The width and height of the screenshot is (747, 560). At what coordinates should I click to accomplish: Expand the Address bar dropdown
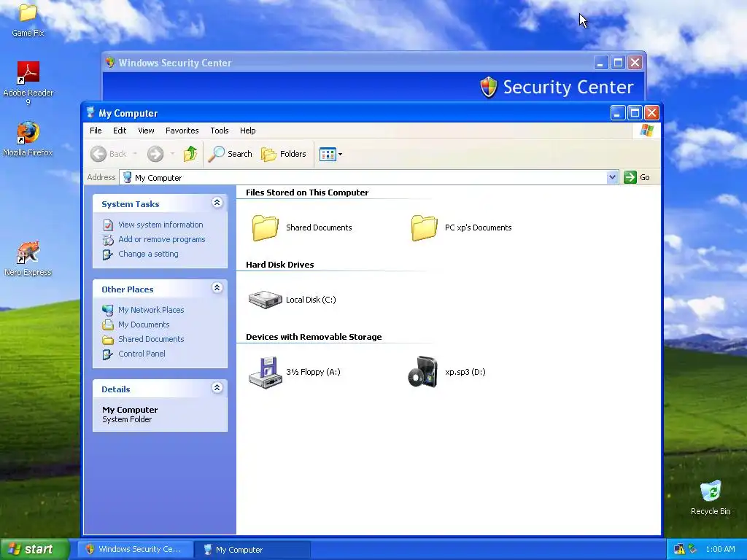pos(612,177)
